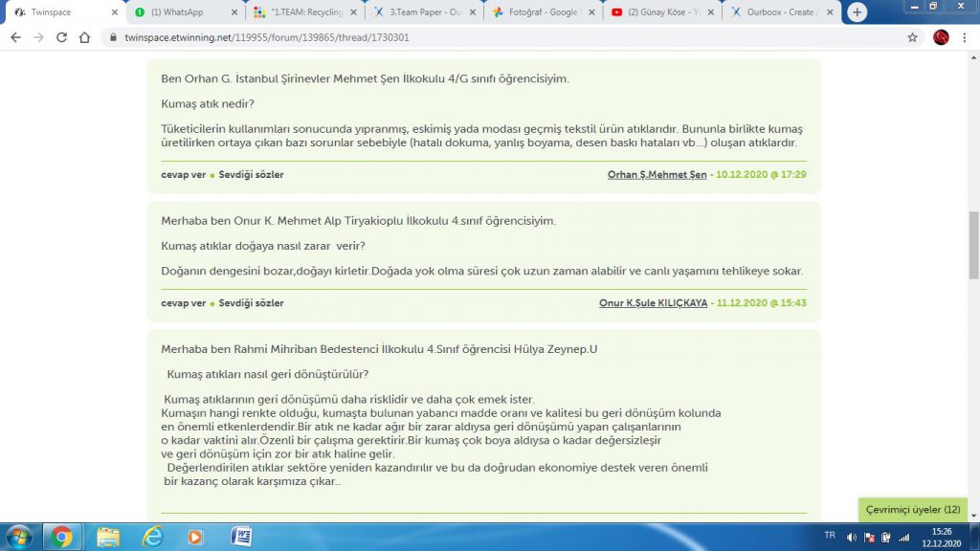
Task: Close the Twinspace tab
Action: click(115, 12)
